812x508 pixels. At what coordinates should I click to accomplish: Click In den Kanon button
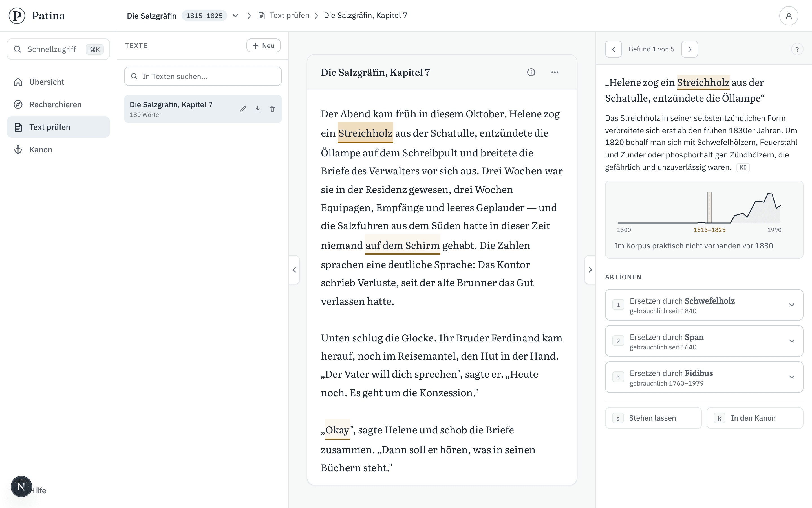[x=754, y=418]
